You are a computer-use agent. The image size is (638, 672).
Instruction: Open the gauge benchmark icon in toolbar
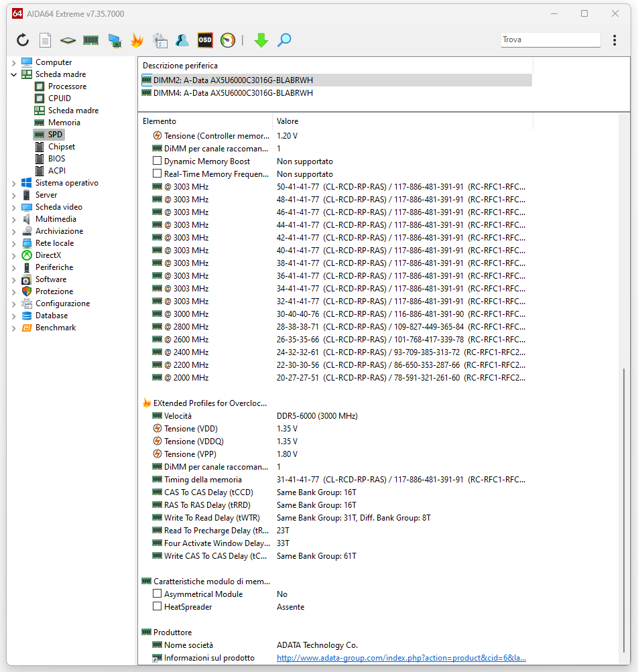(x=228, y=40)
